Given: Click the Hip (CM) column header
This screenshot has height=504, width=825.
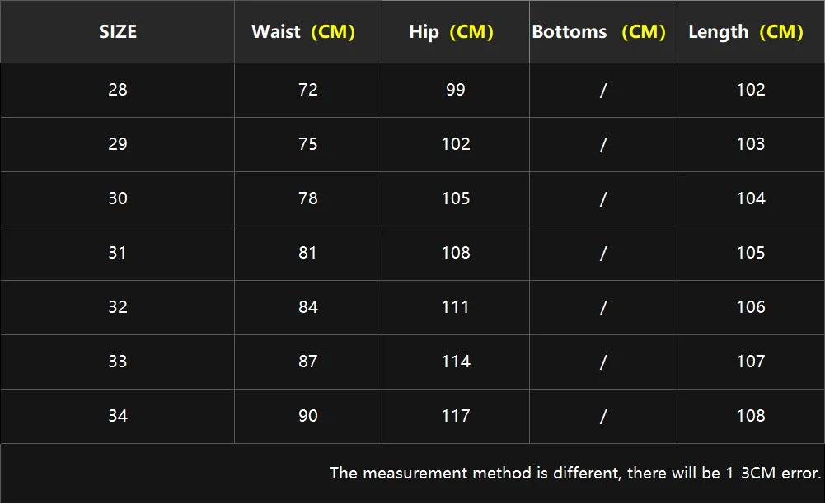Looking at the screenshot, I should (451, 32).
